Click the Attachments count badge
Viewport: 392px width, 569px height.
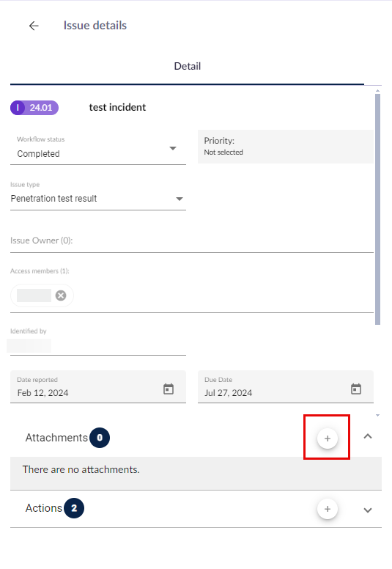coord(100,438)
